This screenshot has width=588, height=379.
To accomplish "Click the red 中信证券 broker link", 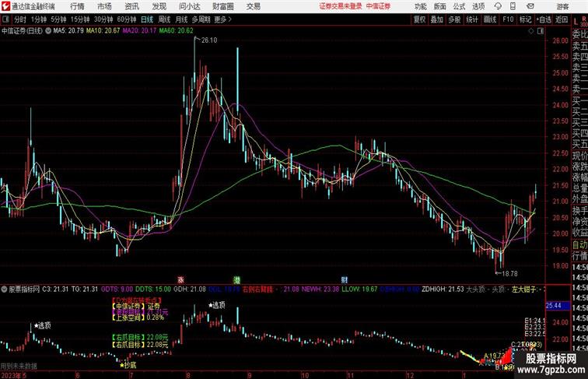I will pyautogui.click(x=378, y=6).
